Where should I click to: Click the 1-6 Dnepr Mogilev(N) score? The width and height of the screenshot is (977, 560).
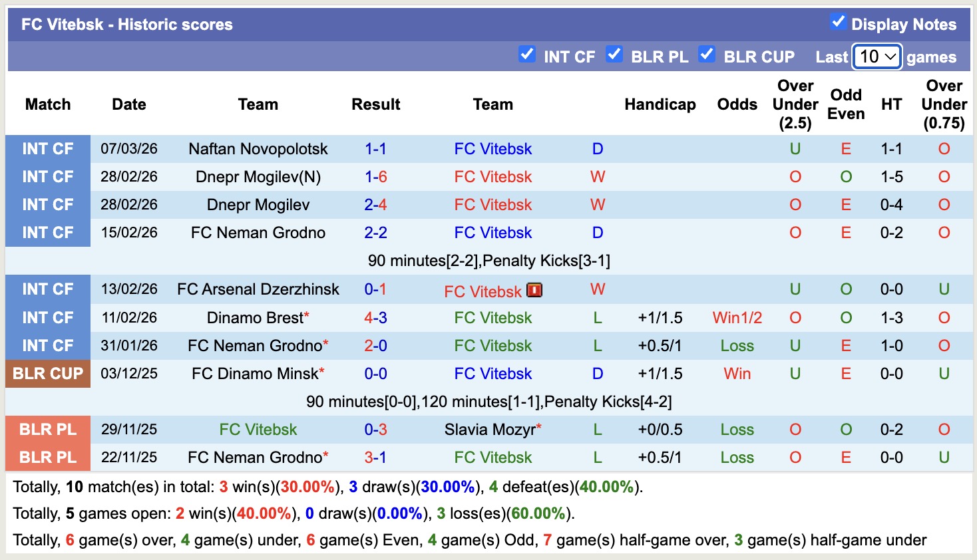tap(375, 177)
